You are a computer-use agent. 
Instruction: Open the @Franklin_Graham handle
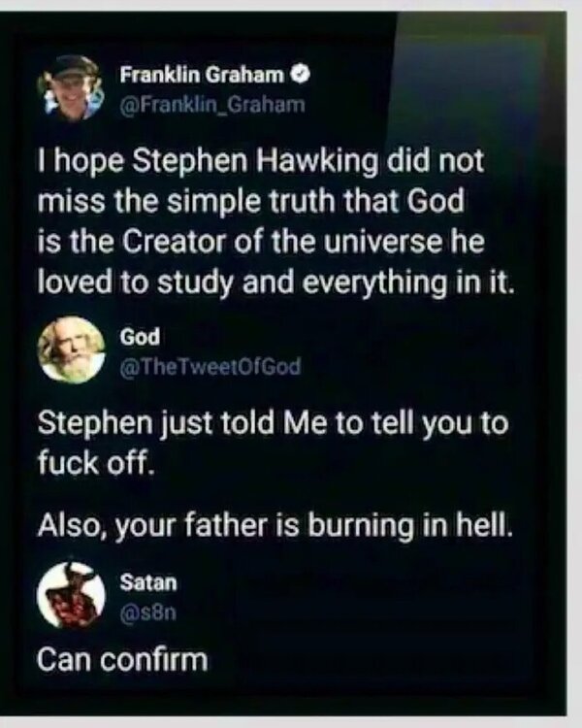coord(212,105)
